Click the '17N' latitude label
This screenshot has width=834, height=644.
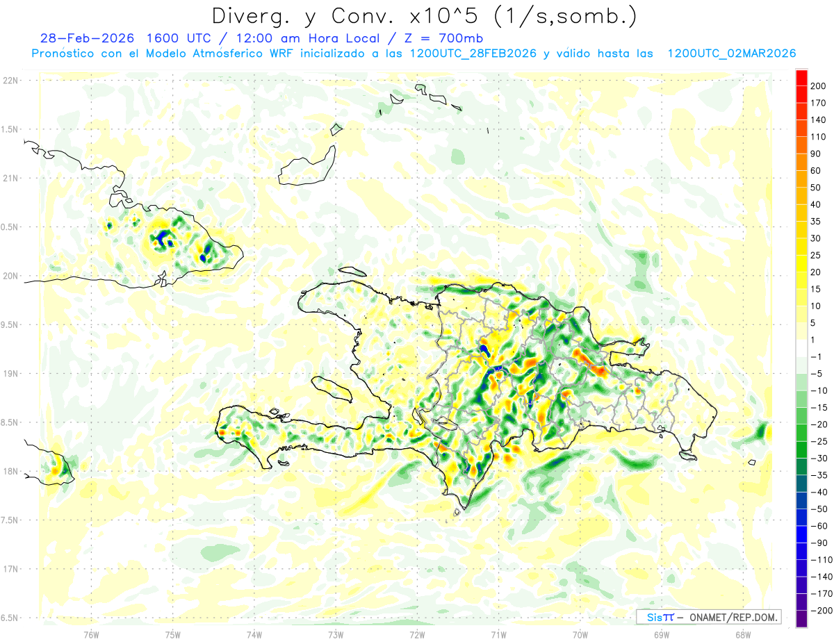[10, 569]
